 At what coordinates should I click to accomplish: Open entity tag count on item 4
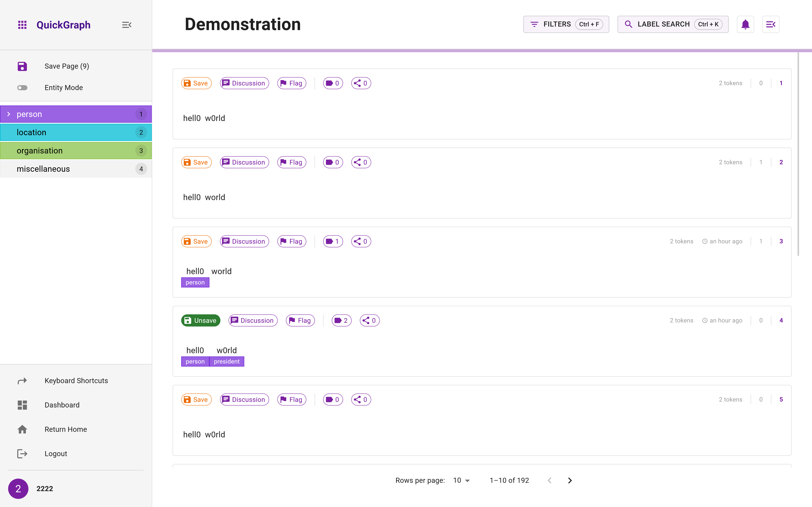[341, 321]
